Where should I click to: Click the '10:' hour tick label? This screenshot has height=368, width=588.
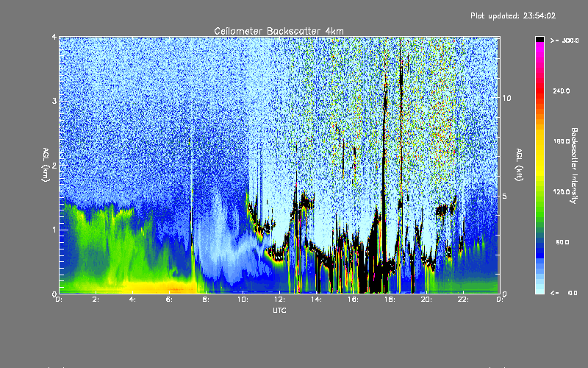tap(243, 300)
